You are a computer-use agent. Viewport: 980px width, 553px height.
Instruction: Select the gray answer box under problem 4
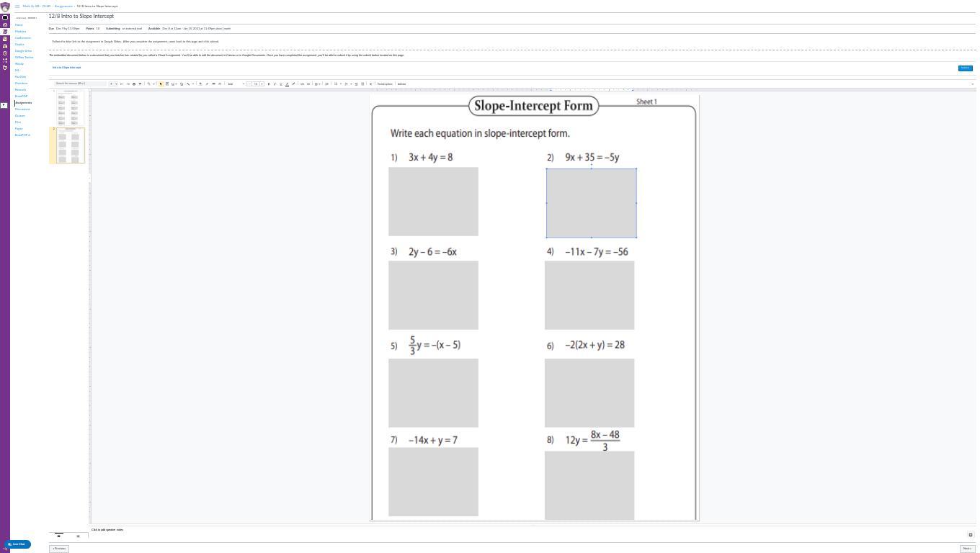click(589, 295)
